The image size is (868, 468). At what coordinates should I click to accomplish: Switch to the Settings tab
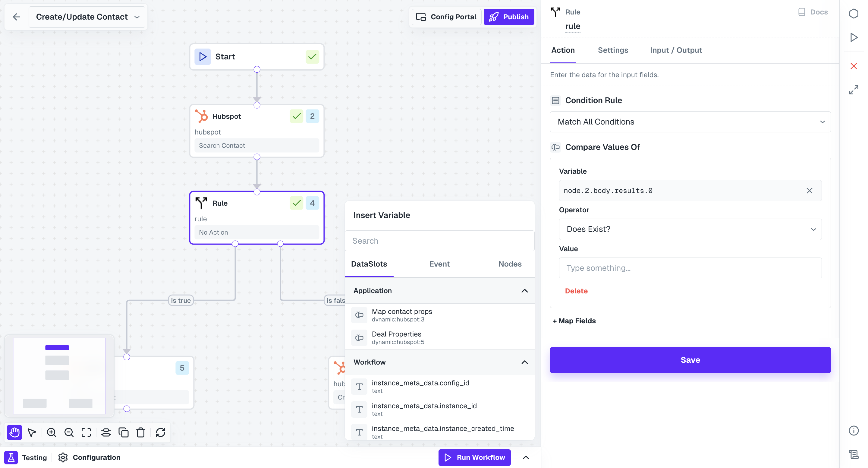coord(613,50)
